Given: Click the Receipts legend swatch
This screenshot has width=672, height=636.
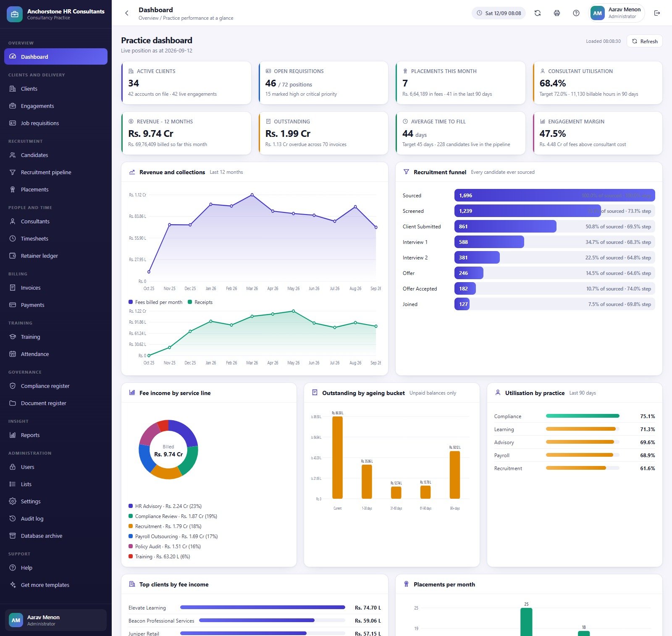Looking at the screenshot, I should (x=190, y=302).
